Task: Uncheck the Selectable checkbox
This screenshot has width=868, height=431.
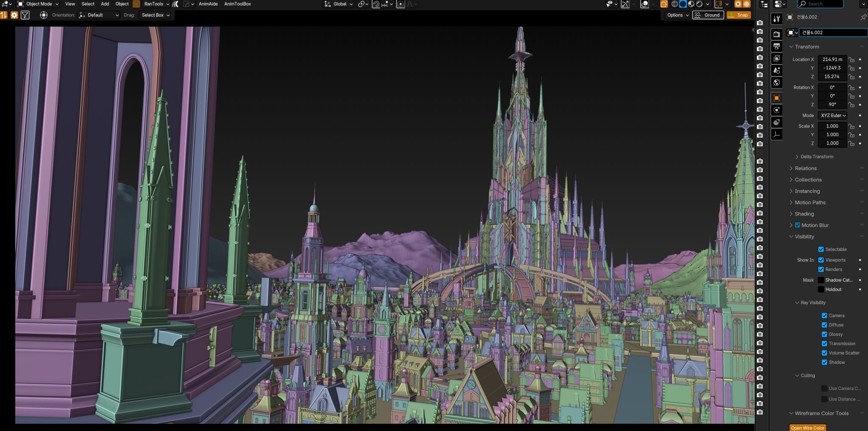Action: pos(821,249)
